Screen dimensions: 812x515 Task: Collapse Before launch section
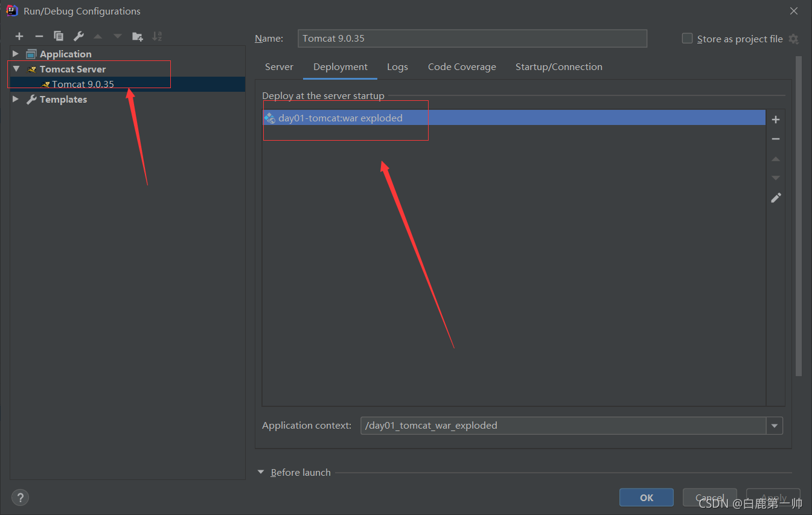click(x=261, y=472)
